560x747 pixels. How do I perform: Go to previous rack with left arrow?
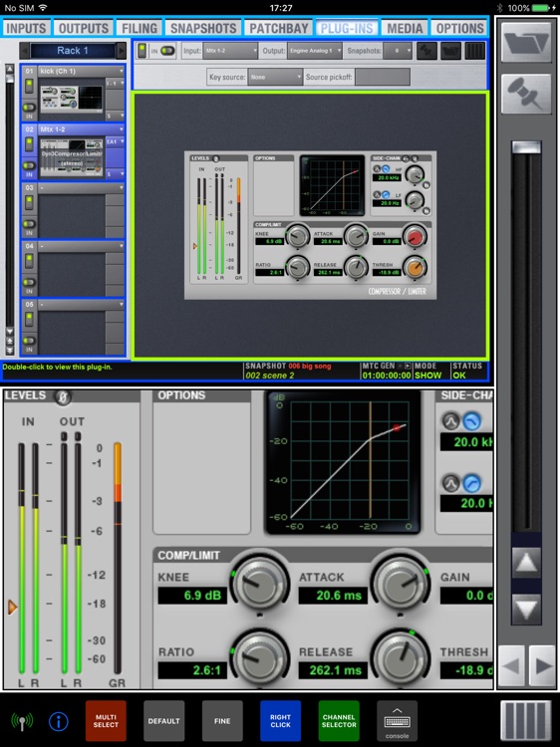click(25, 51)
